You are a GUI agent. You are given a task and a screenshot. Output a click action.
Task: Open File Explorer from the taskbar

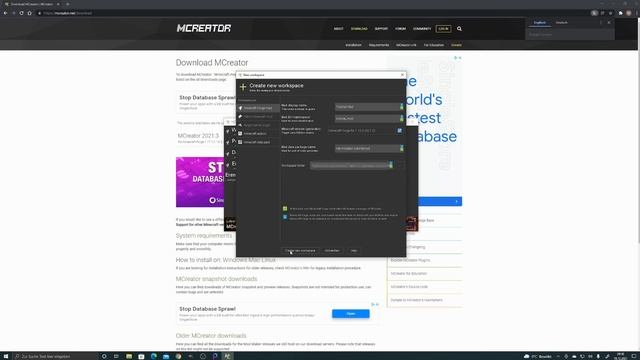point(129,356)
